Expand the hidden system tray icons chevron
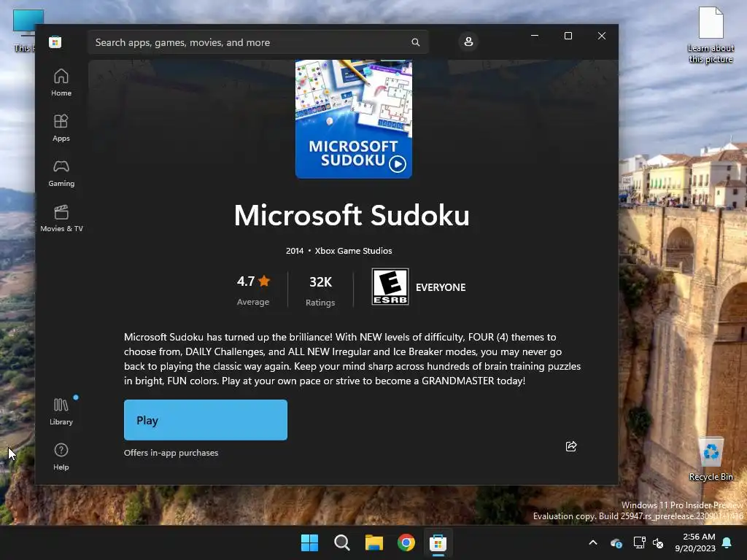Viewport: 747px width, 560px height. coord(593,542)
